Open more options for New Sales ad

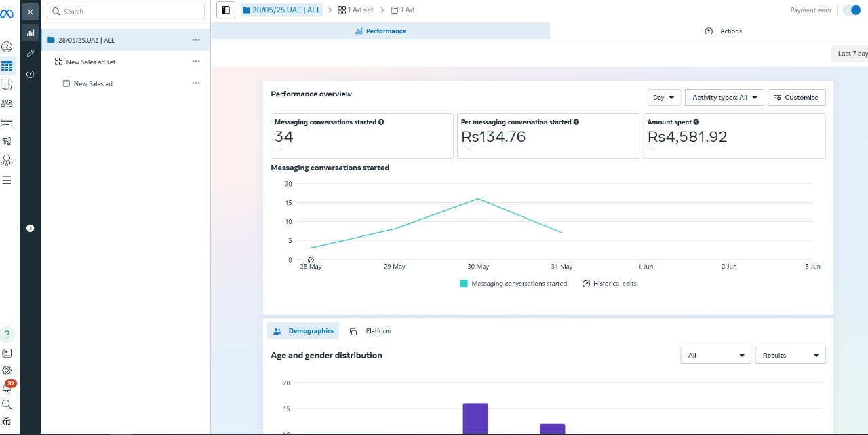pyautogui.click(x=196, y=83)
